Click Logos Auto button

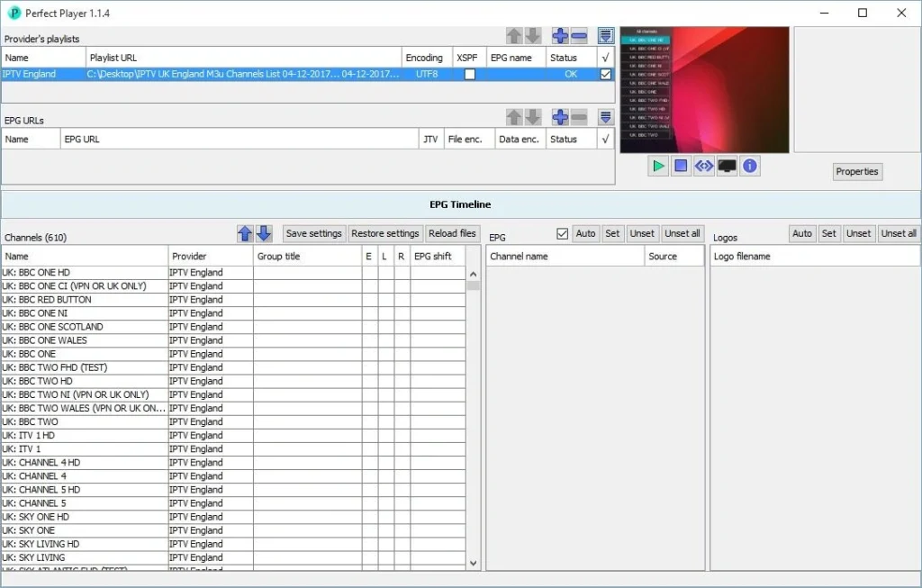point(802,233)
